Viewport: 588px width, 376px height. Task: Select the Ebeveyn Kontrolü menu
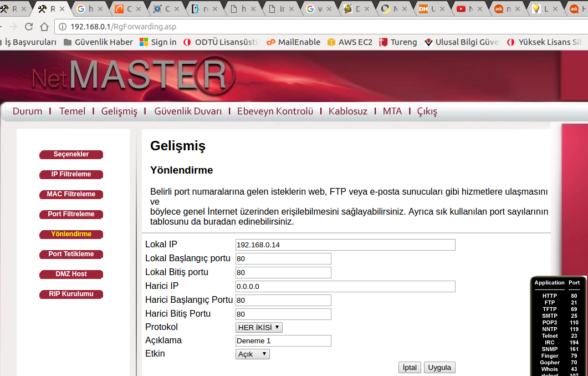coord(275,111)
